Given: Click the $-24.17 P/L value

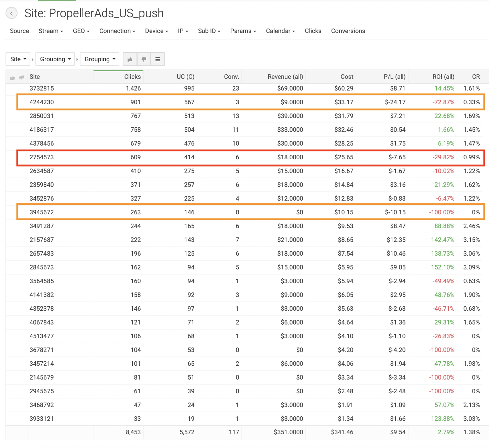Looking at the screenshot, I should [395, 102].
